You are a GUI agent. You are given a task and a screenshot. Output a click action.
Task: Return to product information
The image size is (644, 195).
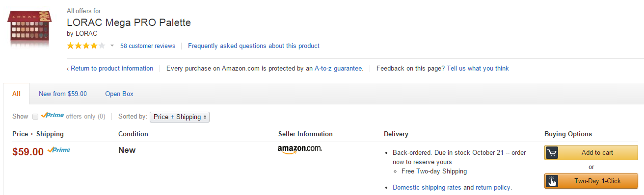coord(110,69)
